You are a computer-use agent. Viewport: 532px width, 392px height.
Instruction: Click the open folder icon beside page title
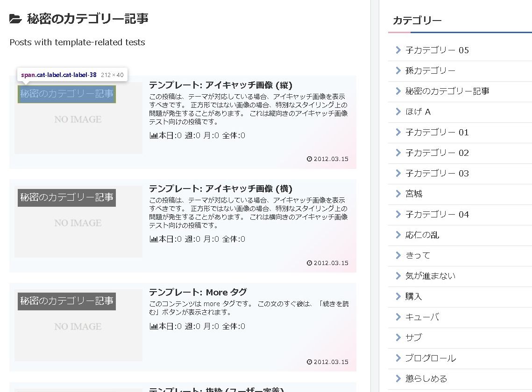pos(15,19)
